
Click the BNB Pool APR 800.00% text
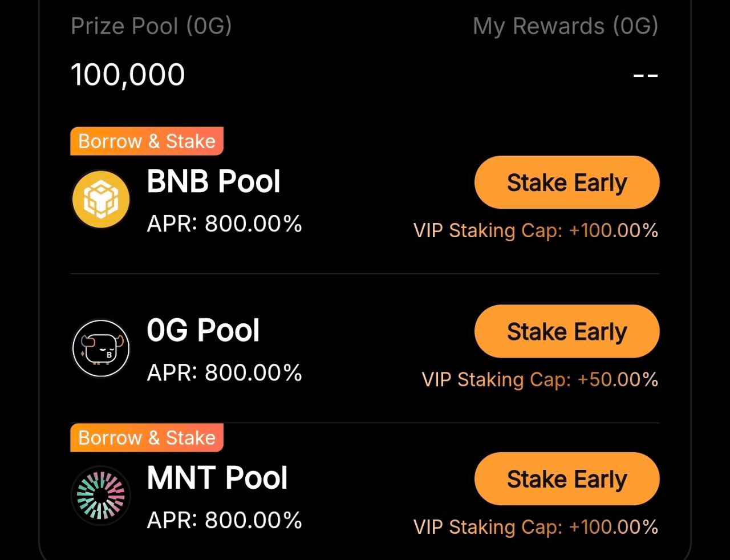click(224, 224)
